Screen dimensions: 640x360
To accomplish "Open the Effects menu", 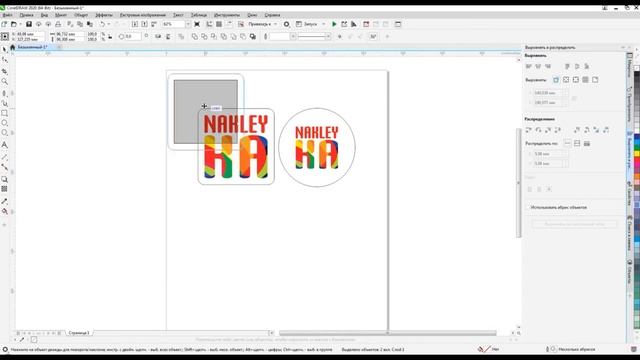I will pyautogui.click(x=104, y=15).
